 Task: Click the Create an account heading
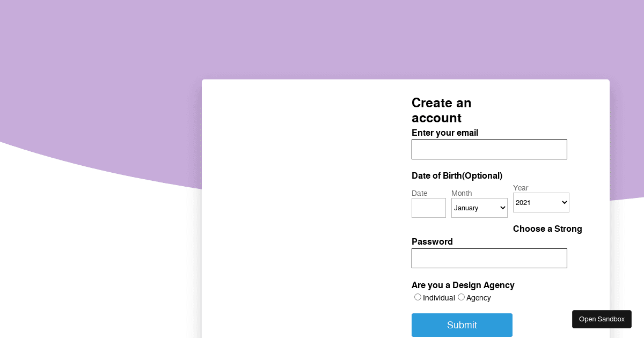pos(441,110)
